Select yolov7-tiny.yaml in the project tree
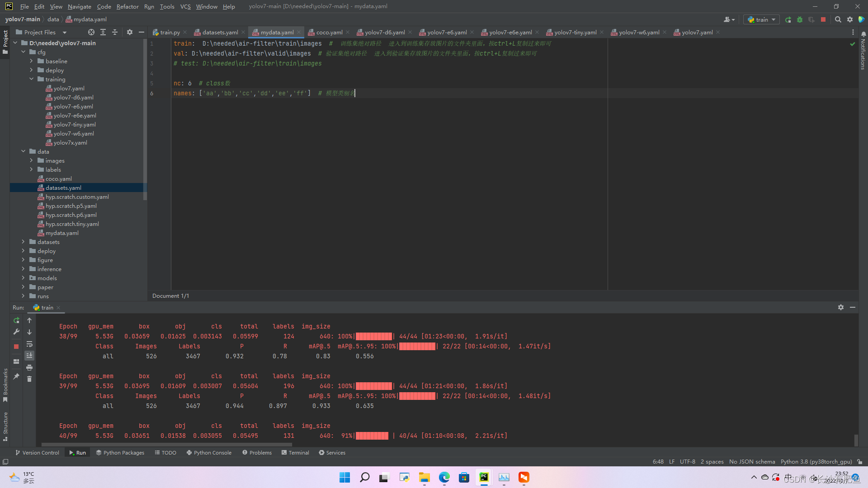Viewport: 868px width, 488px height. [75, 124]
